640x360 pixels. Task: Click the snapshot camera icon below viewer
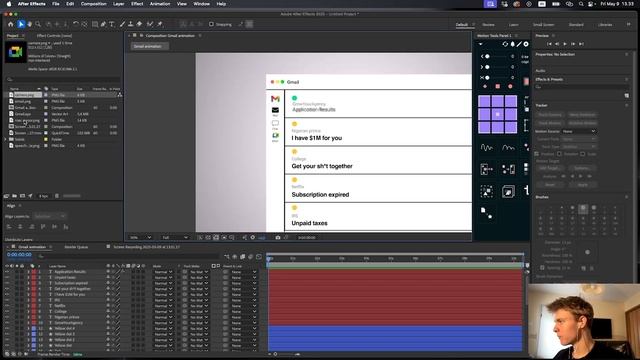point(278,237)
